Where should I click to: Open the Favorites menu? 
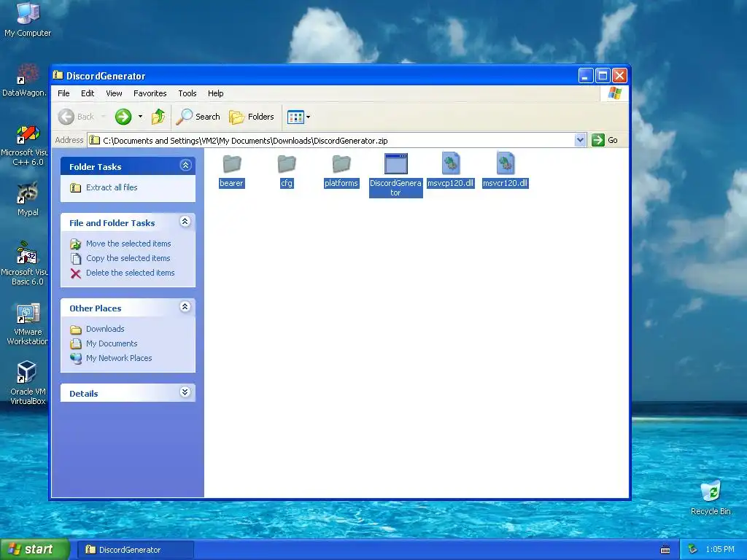(x=150, y=93)
